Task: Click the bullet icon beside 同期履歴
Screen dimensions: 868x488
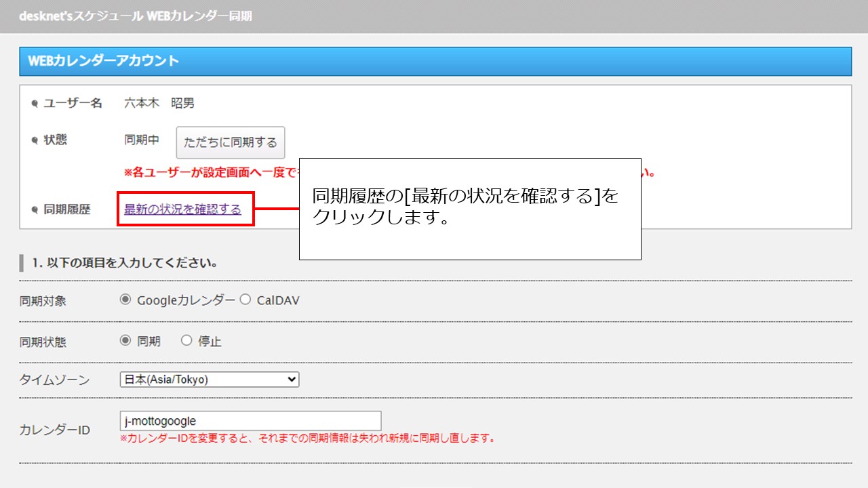Action: point(35,210)
